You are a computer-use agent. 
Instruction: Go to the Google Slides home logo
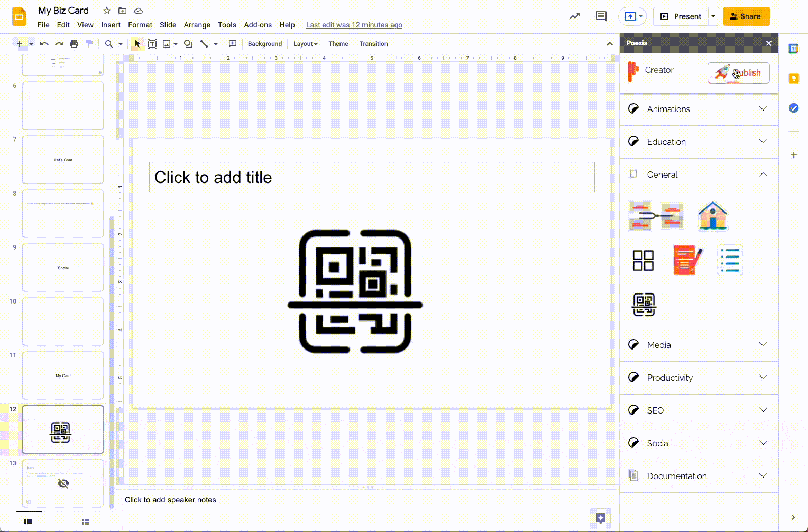(19, 16)
